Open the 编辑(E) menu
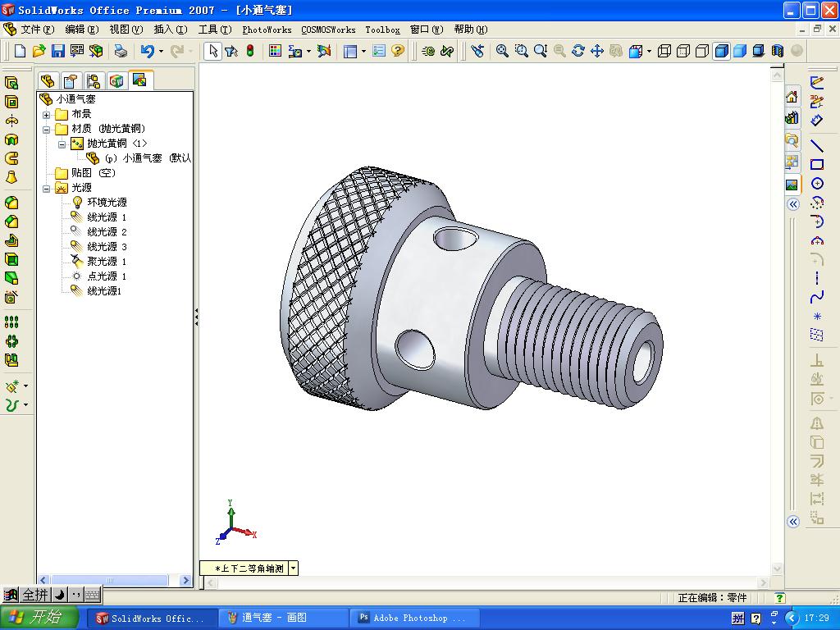 (x=82, y=30)
